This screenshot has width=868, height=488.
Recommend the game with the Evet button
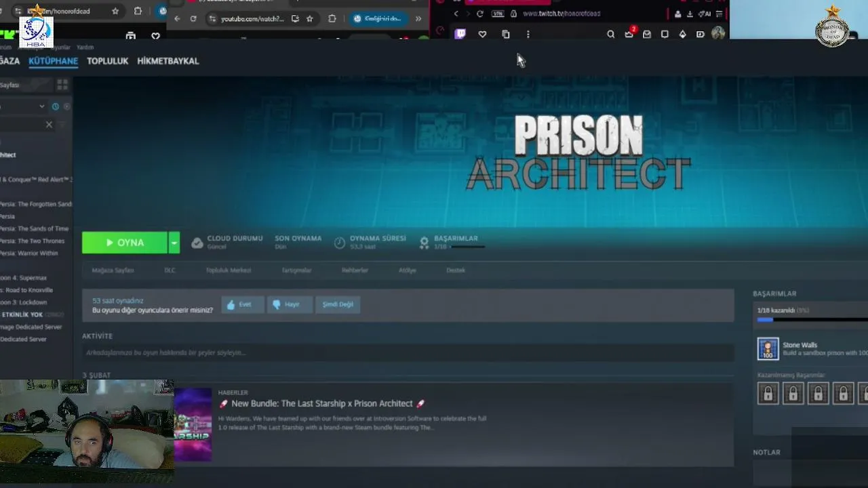(242, 304)
